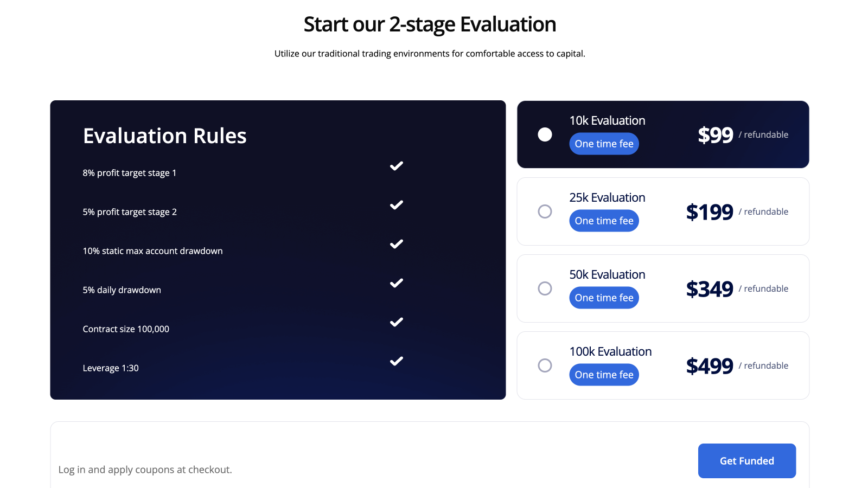The width and height of the screenshot is (868, 488).
Task: Click checkmark beside 10% static max account drawdown
Action: (x=397, y=244)
